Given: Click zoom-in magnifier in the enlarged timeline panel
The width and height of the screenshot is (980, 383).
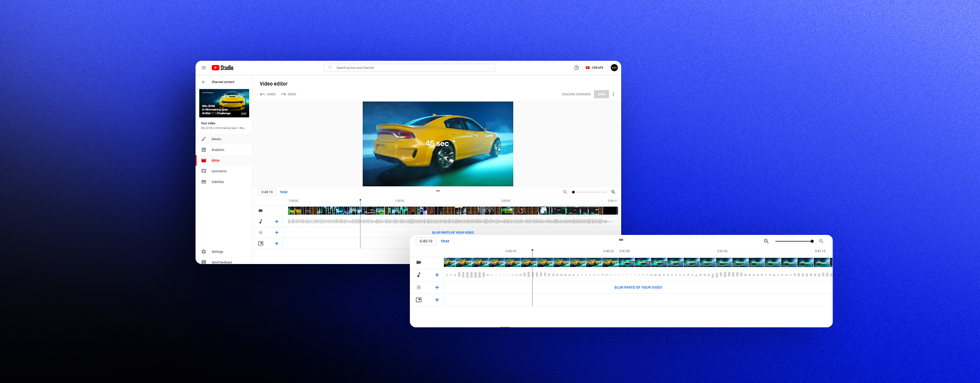Looking at the screenshot, I should (821, 242).
